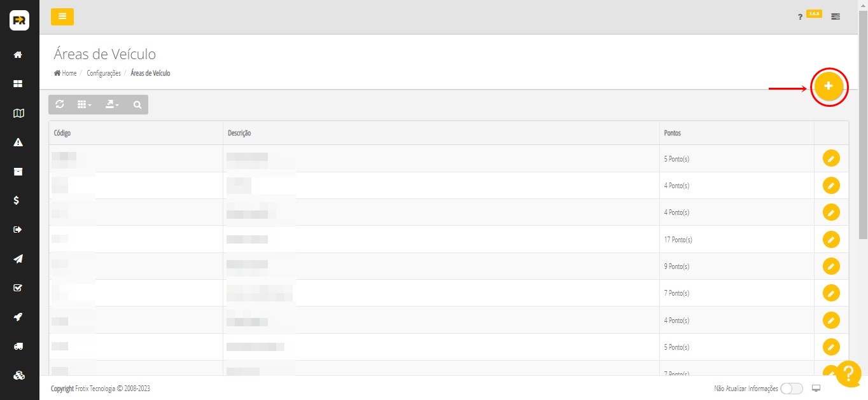Image resolution: width=868 pixels, height=400 pixels.
Task: Open the truck icon in sidebar
Action: [18, 346]
